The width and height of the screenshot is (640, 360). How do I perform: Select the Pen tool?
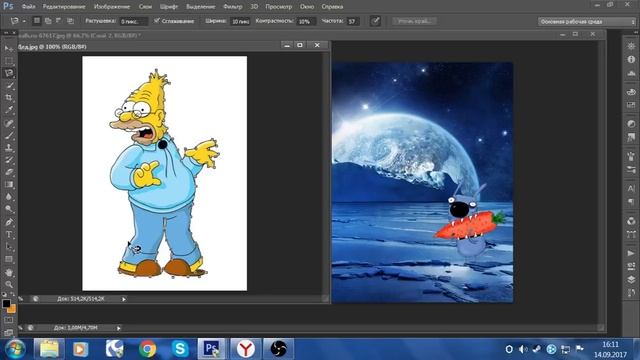[9, 222]
